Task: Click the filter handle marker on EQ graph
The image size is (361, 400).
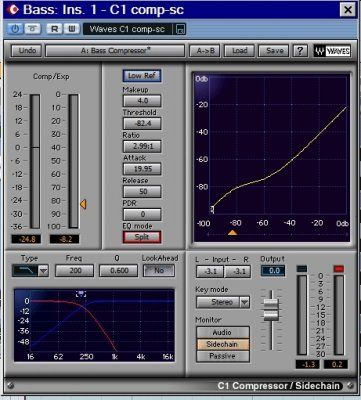Action: click(x=81, y=294)
